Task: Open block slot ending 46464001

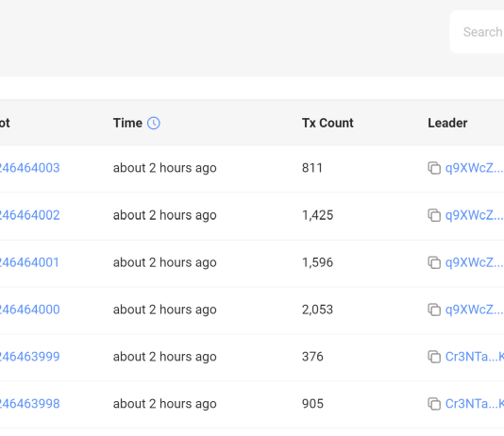Action: [x=29, y=262]
